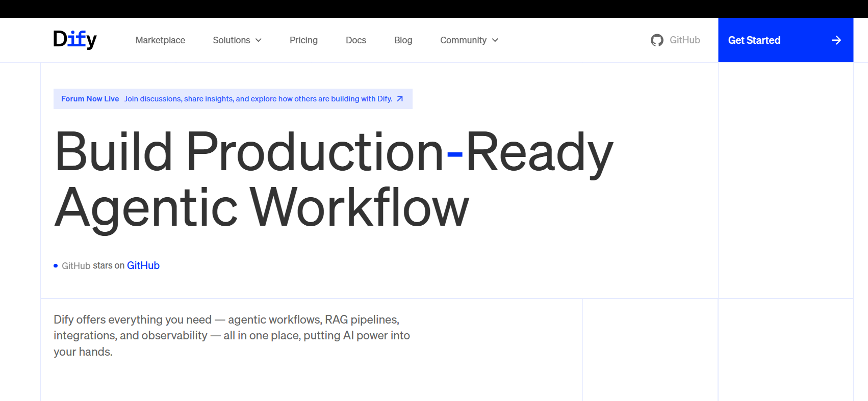Image resolution: width=868 pixels, height=401 pixels.
Task: Click the Dify logo
Action: [x=75, y=40]
